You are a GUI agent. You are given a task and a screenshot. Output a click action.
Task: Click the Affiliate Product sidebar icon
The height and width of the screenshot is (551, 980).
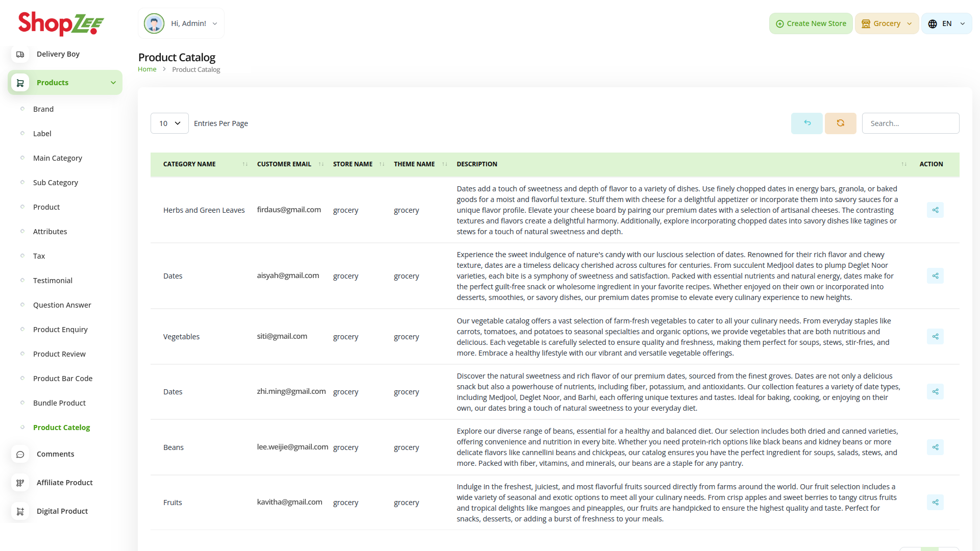point(20,483)
